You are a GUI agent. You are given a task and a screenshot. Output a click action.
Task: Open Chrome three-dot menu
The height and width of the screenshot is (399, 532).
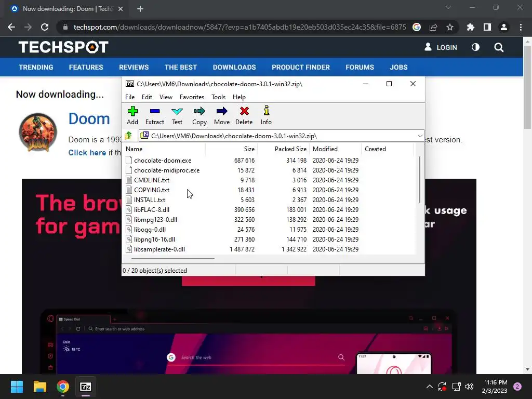pyautogui.click(x=521, y=27)
